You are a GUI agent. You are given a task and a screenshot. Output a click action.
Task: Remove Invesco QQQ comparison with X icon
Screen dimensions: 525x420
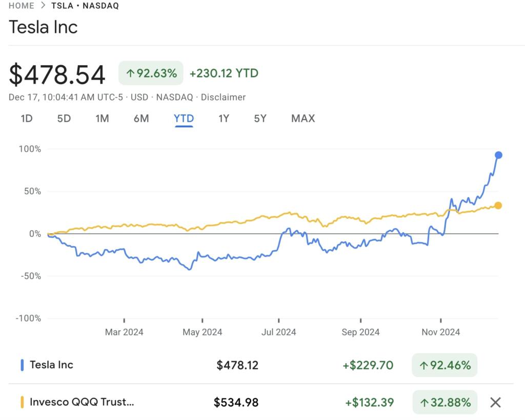pyautogui.click(x=495, y=402)
